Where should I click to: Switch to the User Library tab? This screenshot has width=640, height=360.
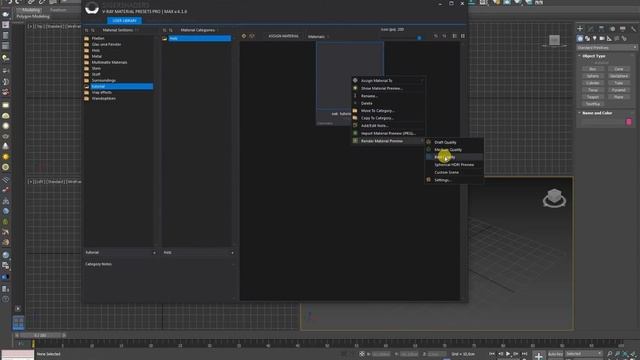(124, 20)
